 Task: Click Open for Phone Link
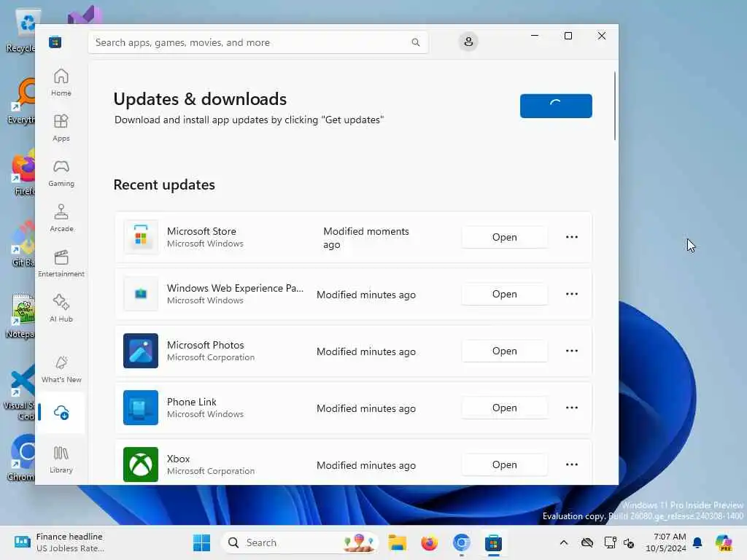pyautogui.click(x=505, y=408)
